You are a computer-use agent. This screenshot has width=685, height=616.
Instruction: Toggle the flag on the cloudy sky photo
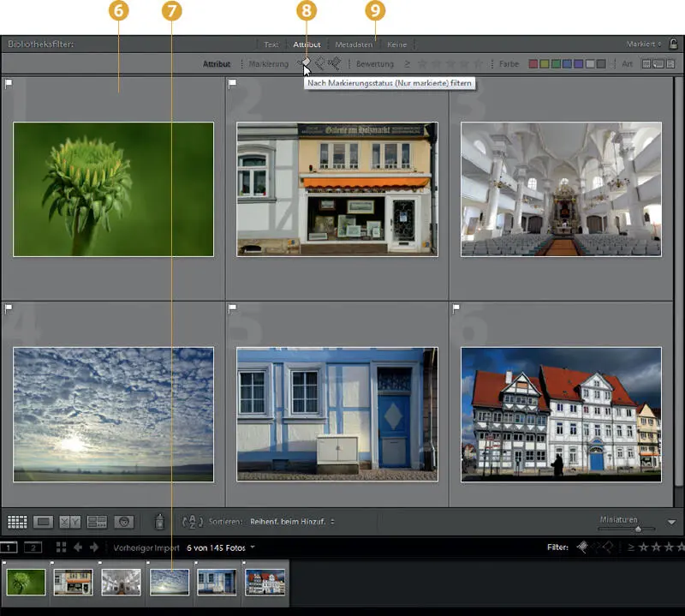(9, 309)
